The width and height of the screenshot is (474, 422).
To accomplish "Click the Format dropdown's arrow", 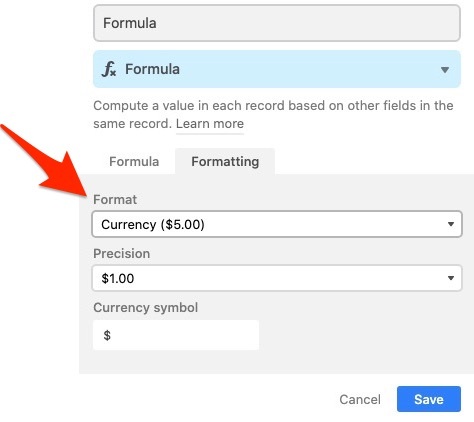I will pyautogui.click(x=451, y=224).
